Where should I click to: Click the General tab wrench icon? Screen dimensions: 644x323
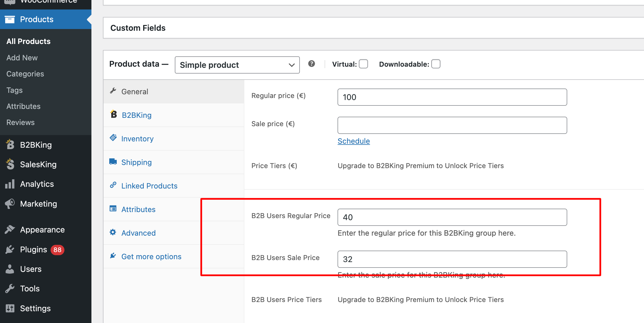[113, 91]
